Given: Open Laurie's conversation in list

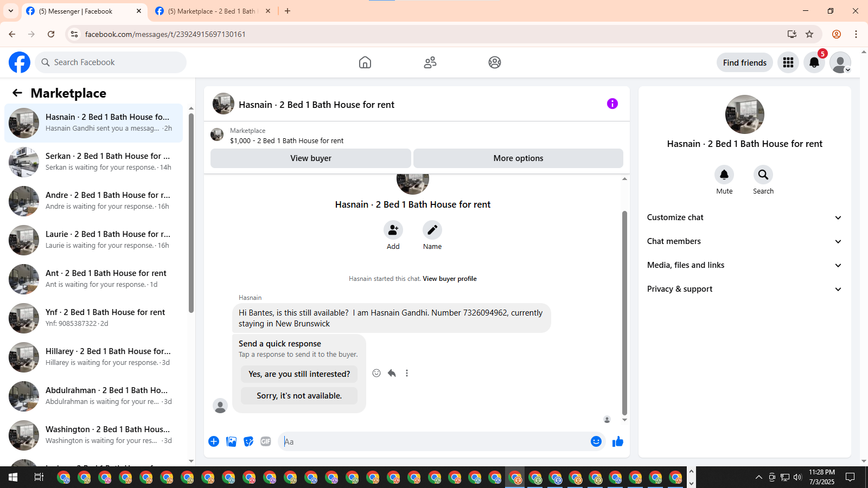Looking at the screenshot, I should click(93, 240).
